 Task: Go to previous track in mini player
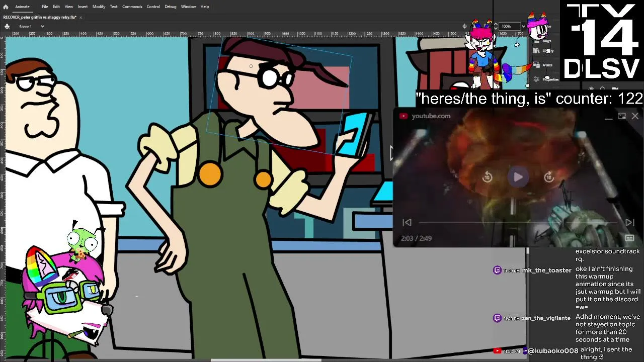coord(407,222)
